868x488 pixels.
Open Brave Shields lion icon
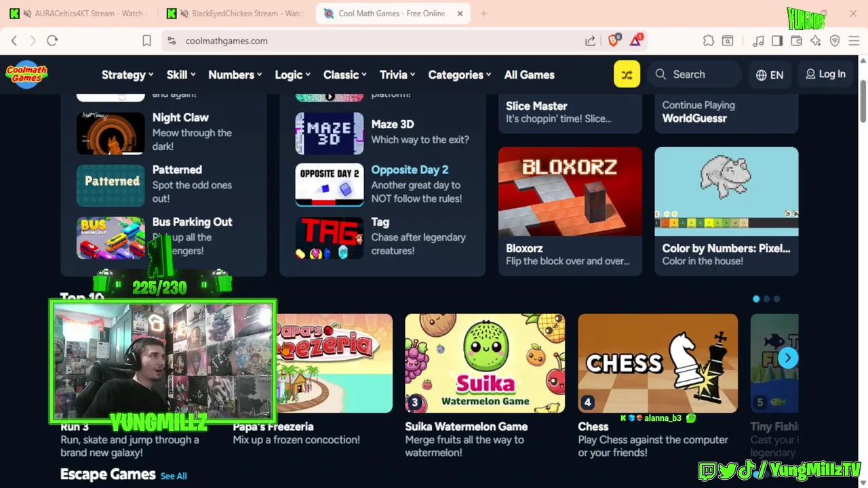pyautogui.click(x=614, y=40)
